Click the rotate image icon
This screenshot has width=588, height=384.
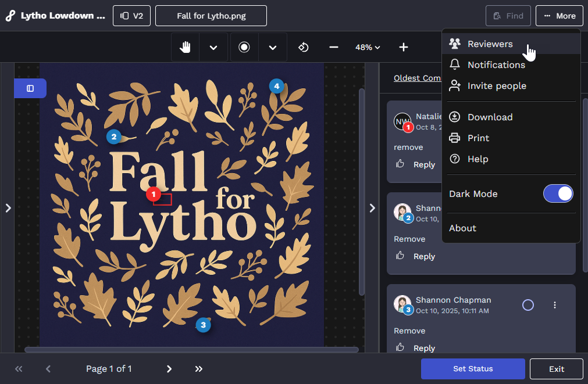point(303,47)
